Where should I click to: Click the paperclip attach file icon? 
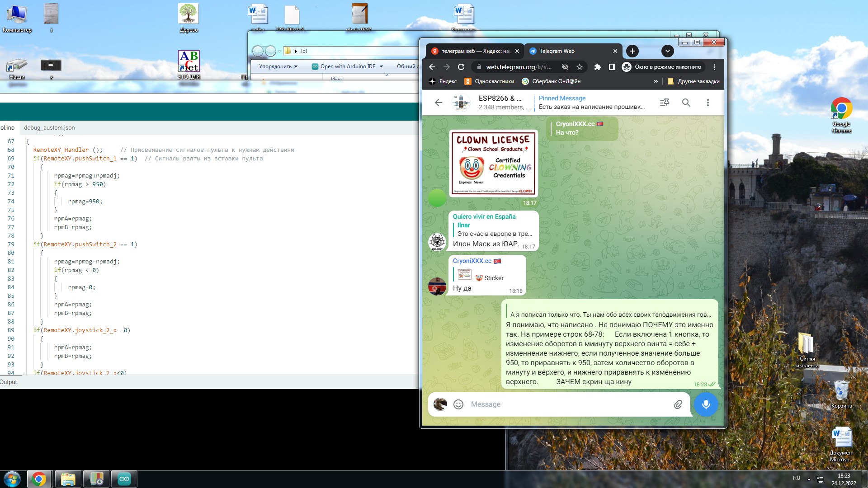[x=678, y=404]
